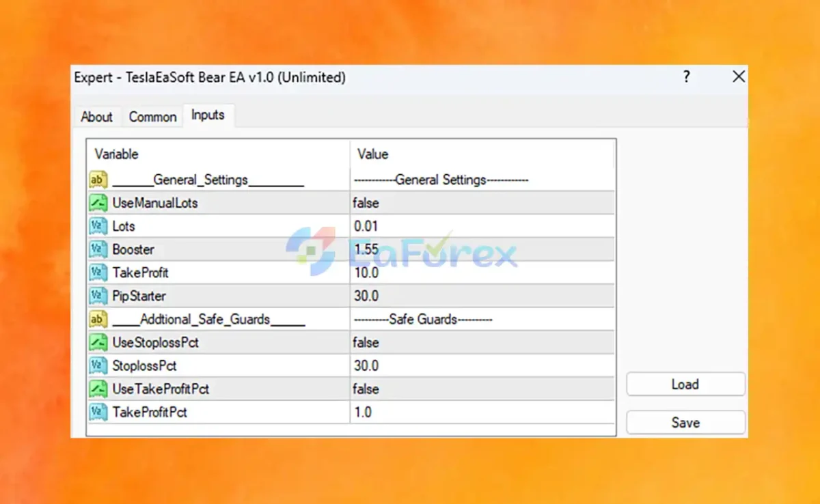Click the Save button

click(x=685, y=422)
